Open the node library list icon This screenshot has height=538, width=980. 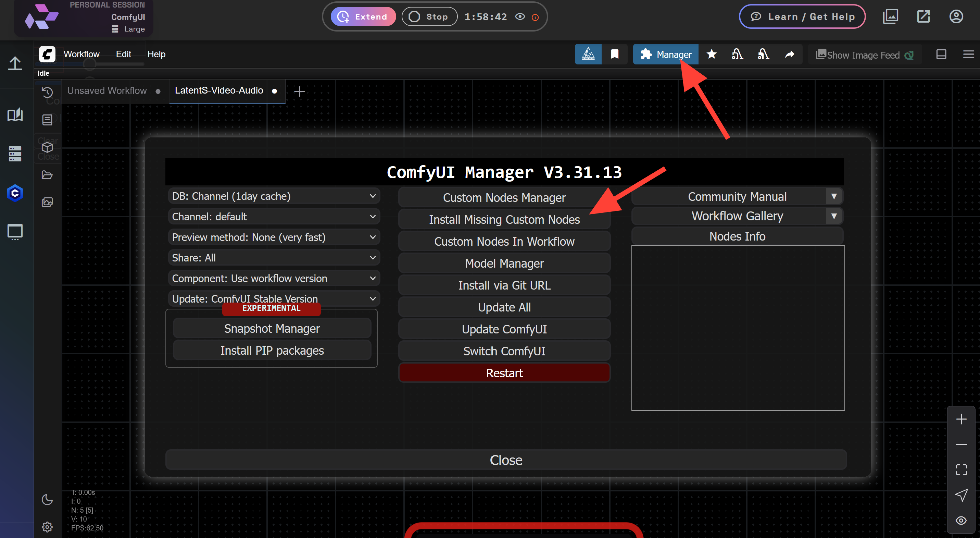coord(47,120)
